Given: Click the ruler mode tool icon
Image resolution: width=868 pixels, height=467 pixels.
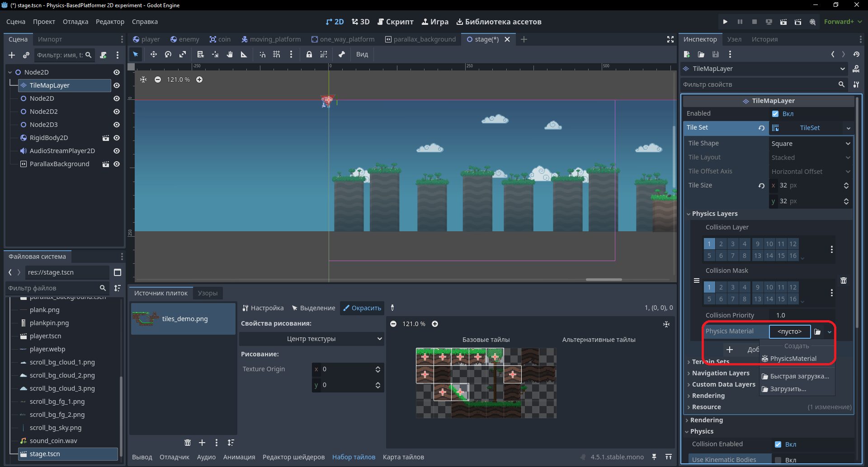Looking at the screenshot, I should (x=244, y=54).
